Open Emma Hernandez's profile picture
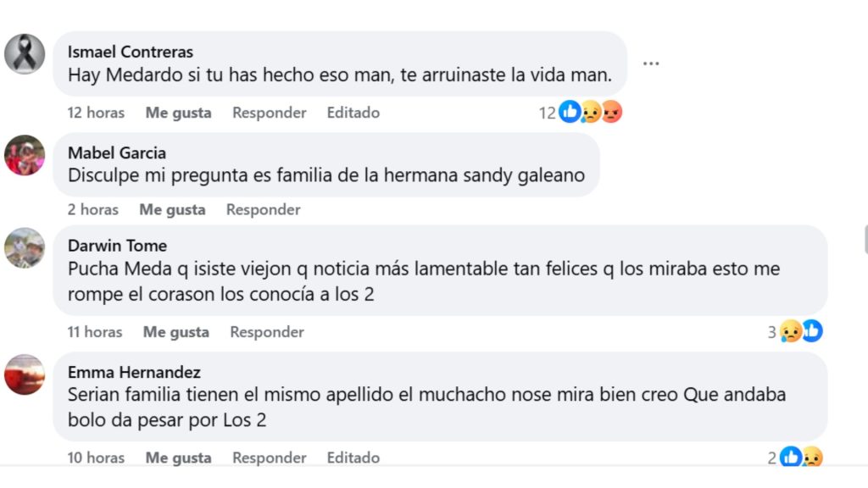 click(x=25, y=375)
